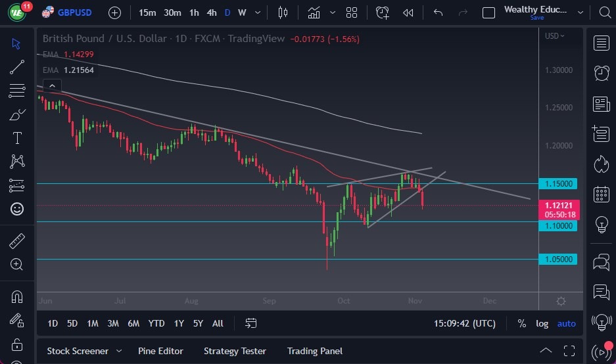Toggle log scale

point(542,323)
